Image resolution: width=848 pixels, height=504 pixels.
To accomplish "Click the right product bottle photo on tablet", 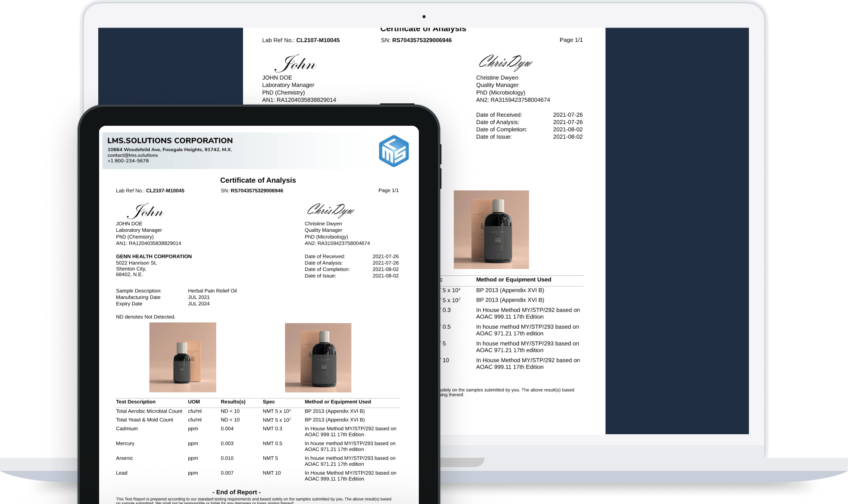I will pos(318,358).
